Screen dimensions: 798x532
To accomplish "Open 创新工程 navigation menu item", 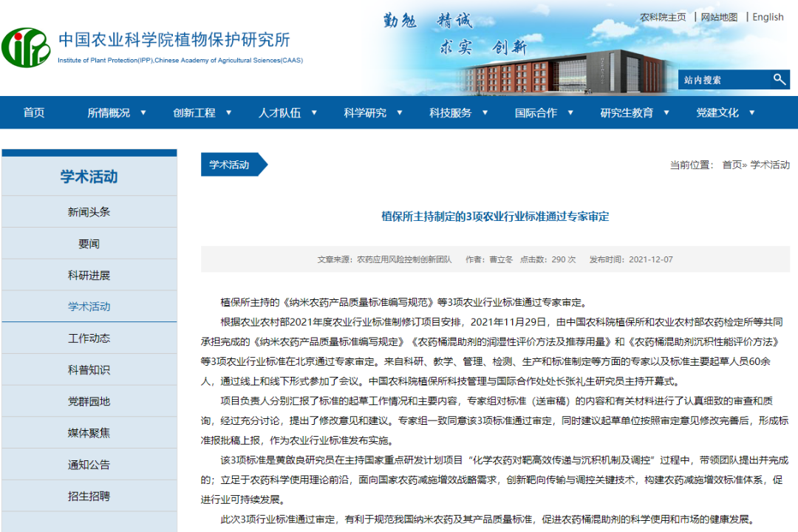I will click(x=194, y=112).
